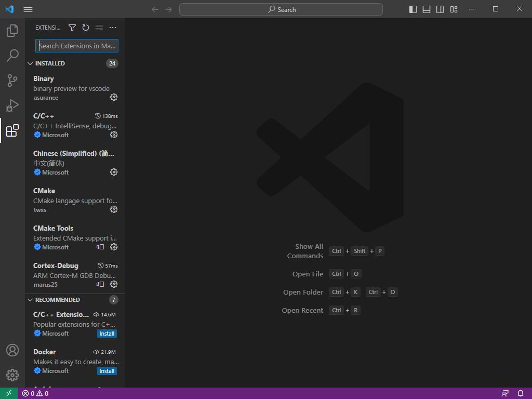Collapse the RECOMMENDED extensions section

point(30,300)
